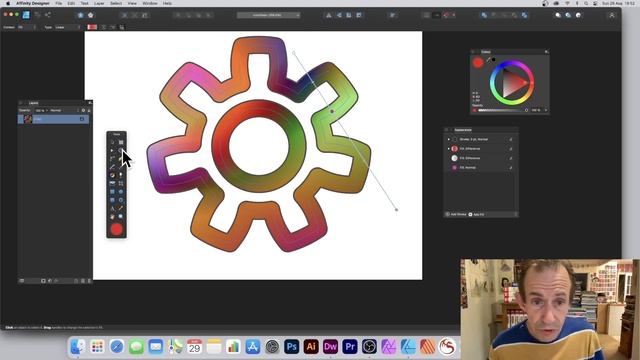The image size is (640, 360).
Task: Toggle the Fill Normal row checkbox
Action: point(511,168)
